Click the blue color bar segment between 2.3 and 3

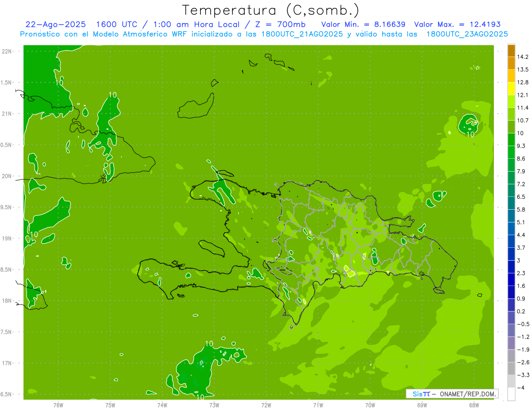511,267
